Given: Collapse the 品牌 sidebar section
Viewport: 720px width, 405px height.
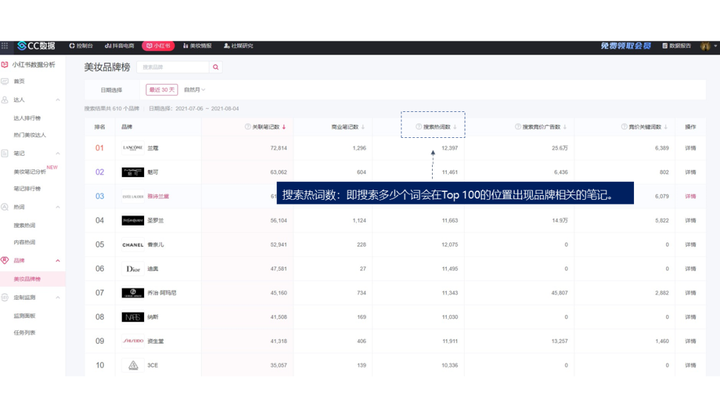Looking at the screenshot, I should [x=58, y=261].
